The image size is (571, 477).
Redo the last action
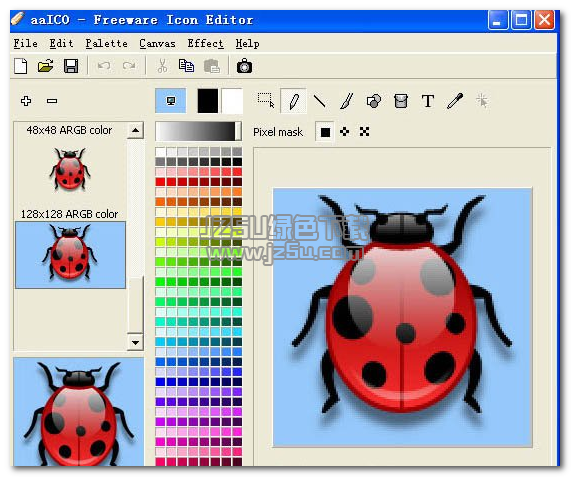pyautogui.click(x=129, y=66)
